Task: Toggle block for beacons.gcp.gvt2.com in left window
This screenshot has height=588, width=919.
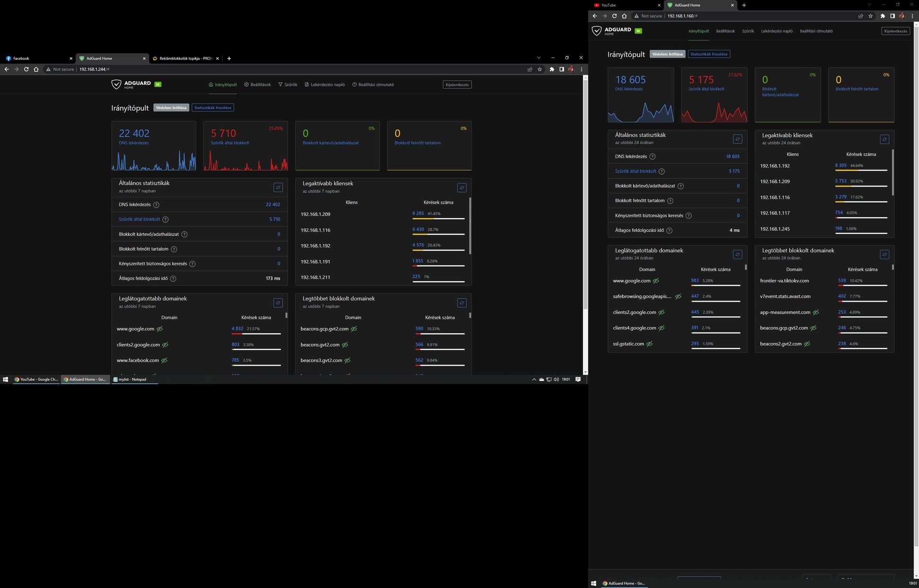Action: [354, 329]
